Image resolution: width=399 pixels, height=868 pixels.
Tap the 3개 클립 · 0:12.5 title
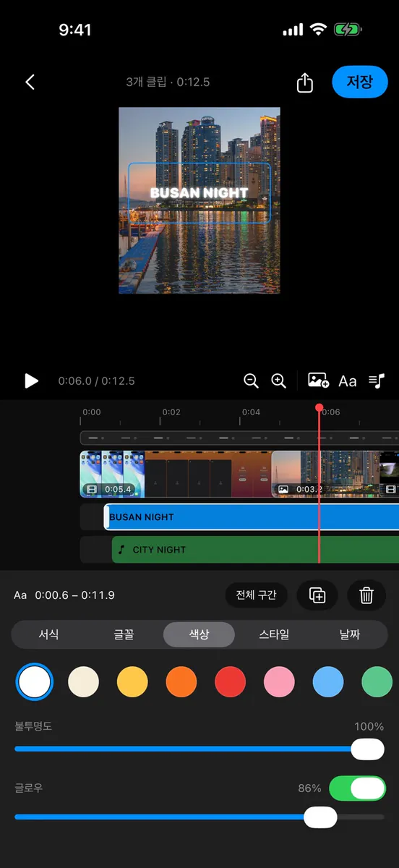168,82
